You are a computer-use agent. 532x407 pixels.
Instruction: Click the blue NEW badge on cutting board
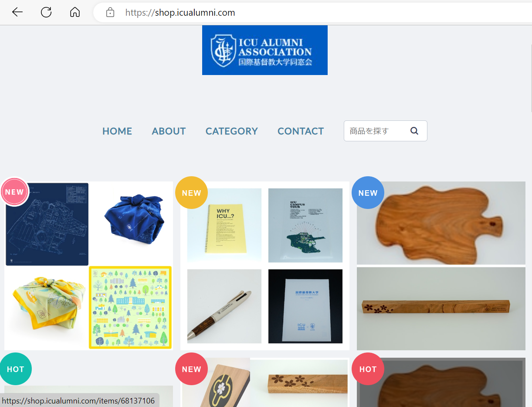pyautogui.click(x=368, y=193)
